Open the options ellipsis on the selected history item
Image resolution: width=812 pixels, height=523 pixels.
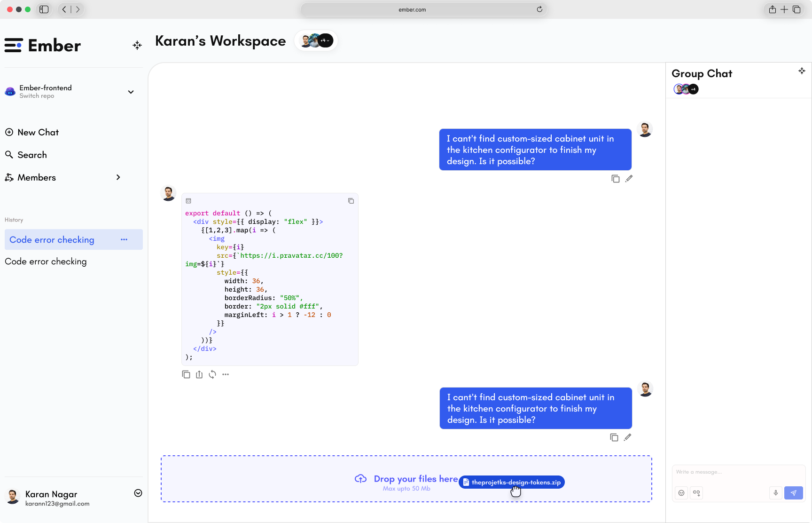(124, 239)
